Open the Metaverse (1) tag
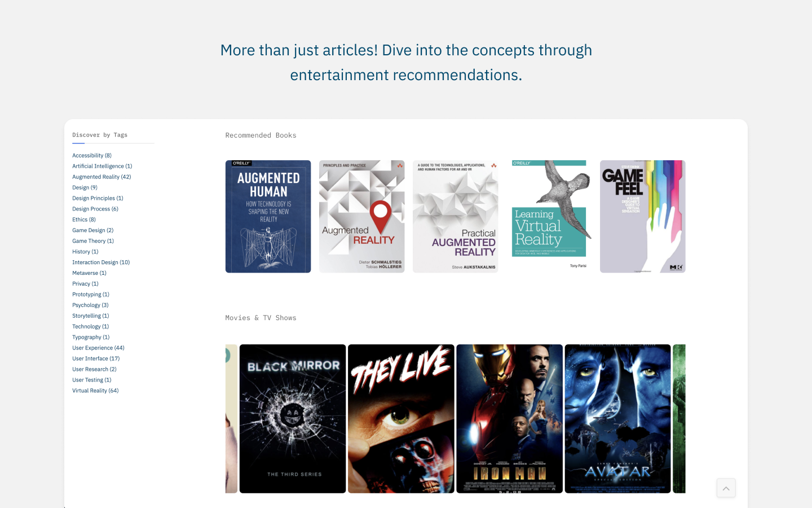The image size is (812, 508). [x=89, y=273]
